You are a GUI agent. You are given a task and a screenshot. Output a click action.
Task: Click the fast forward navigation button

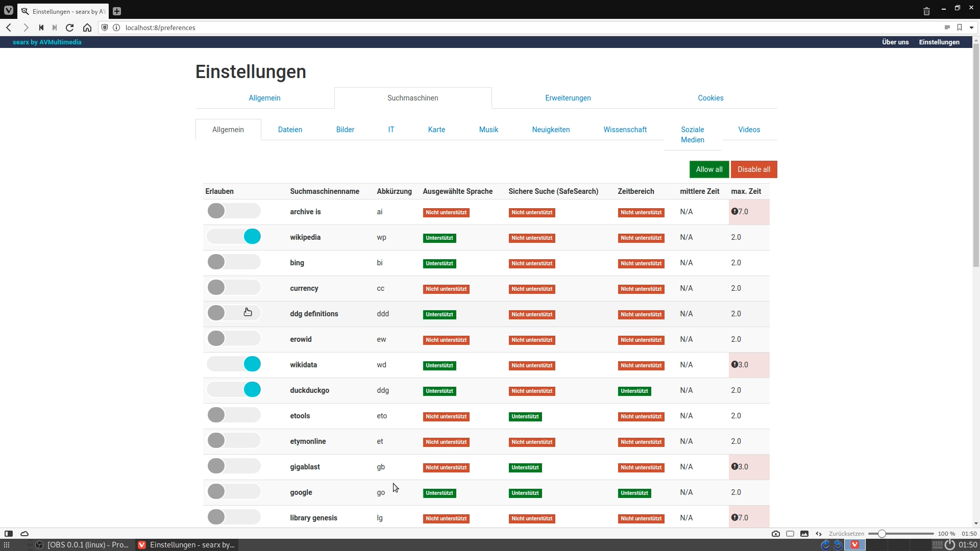pos(55,28)
